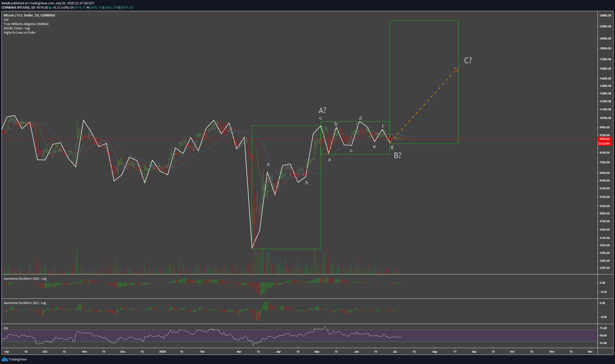
Task: Click the Mar label on time axis
Action: (x=239, y=352)
